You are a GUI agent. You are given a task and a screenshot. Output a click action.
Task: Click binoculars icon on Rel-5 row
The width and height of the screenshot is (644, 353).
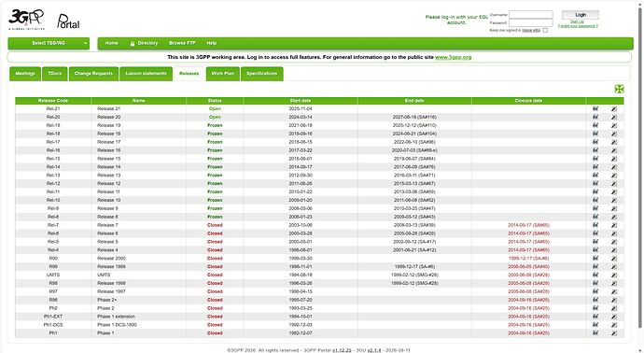[x=595, y=242]
